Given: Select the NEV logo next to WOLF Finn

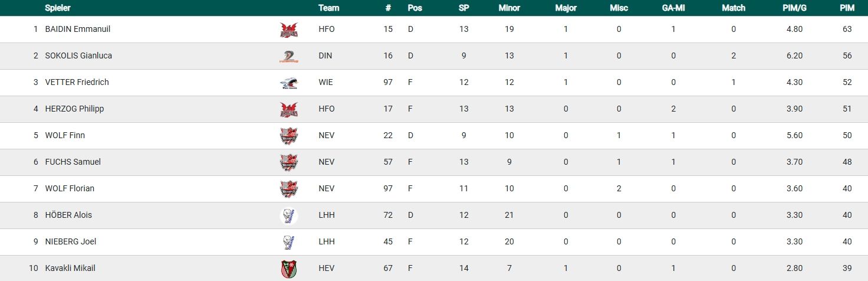Looking at the screenshot, I should tap(289, 136).
